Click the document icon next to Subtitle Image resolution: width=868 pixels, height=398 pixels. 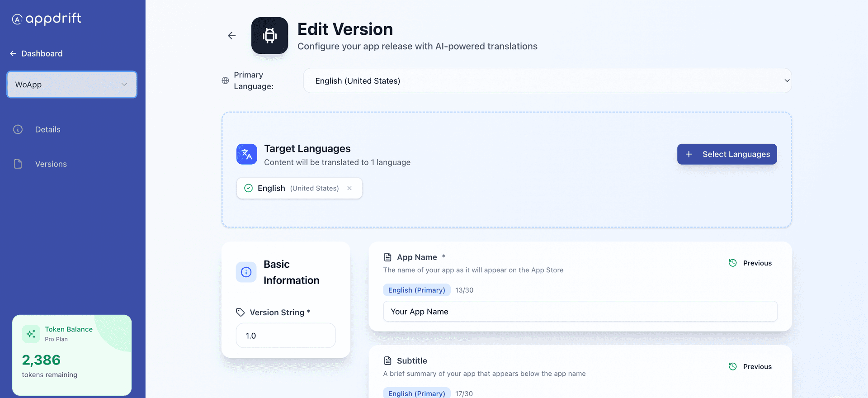(x=387, y=361)
